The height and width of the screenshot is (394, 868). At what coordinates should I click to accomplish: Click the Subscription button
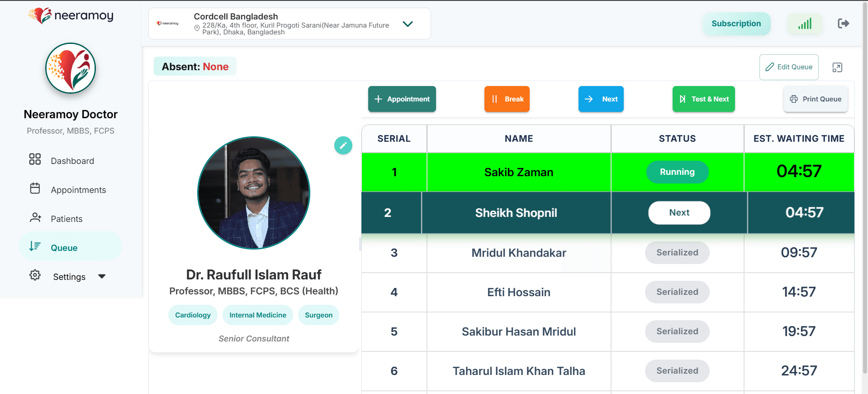[x=736, y=24]
